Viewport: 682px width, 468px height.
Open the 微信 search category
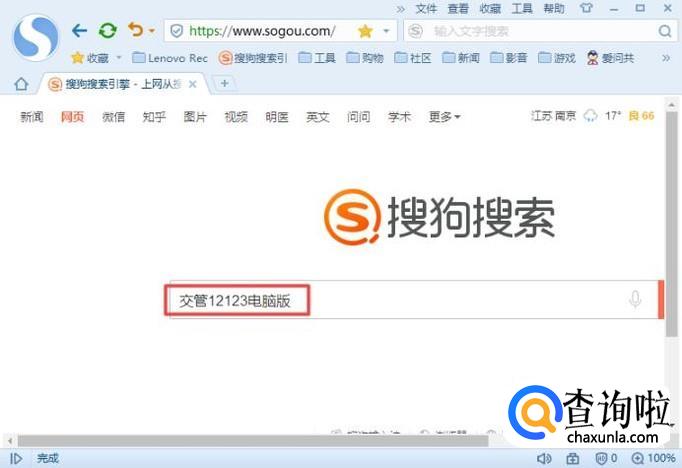[113, 117]
